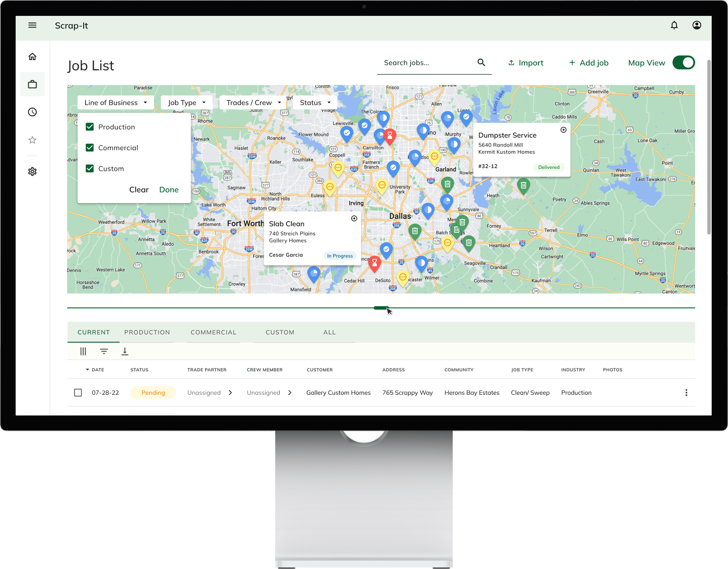Open favorites star sidebar icon
The width and height of the screenshot is (728, 569).
[x=32, y=140]
